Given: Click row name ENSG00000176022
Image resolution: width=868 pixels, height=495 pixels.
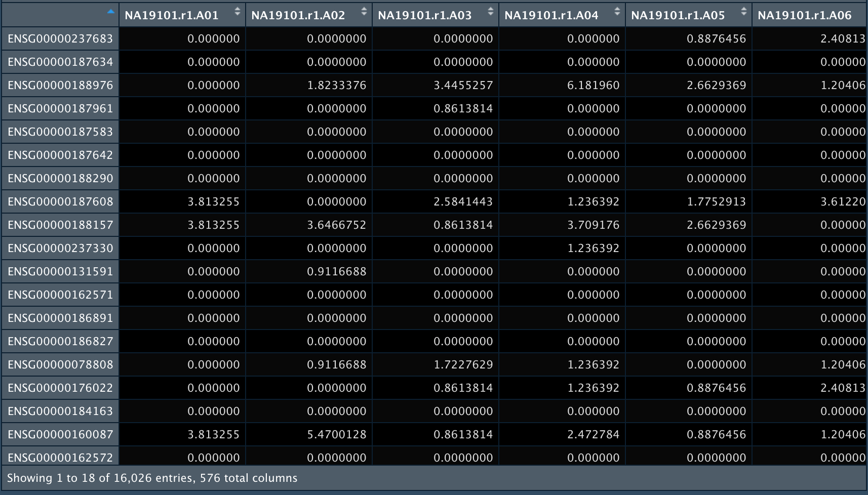Looking at the screenshot, I should pos(60,388).
